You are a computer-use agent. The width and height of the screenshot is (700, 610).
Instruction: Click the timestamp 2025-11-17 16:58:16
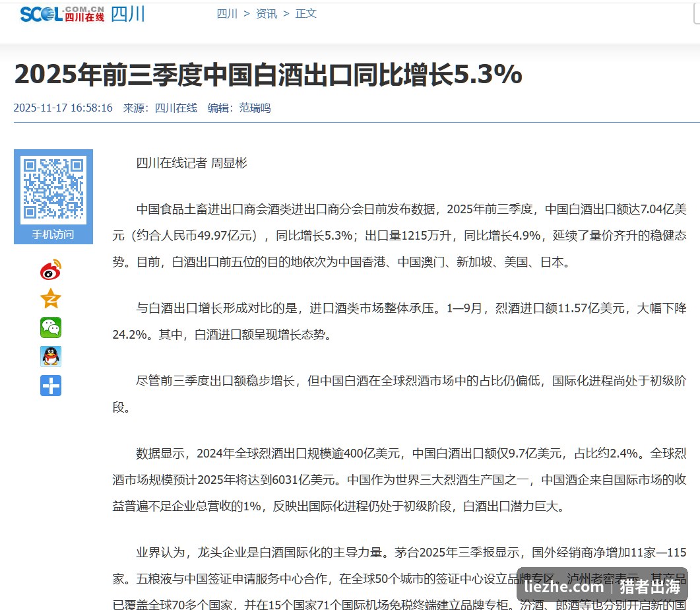click(63, 108)
